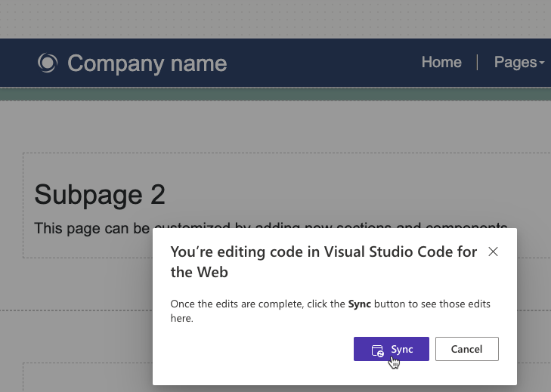Screen dimensions: 551x392
Task: Click the company logo icon
Action: click(x=48, y=63)
